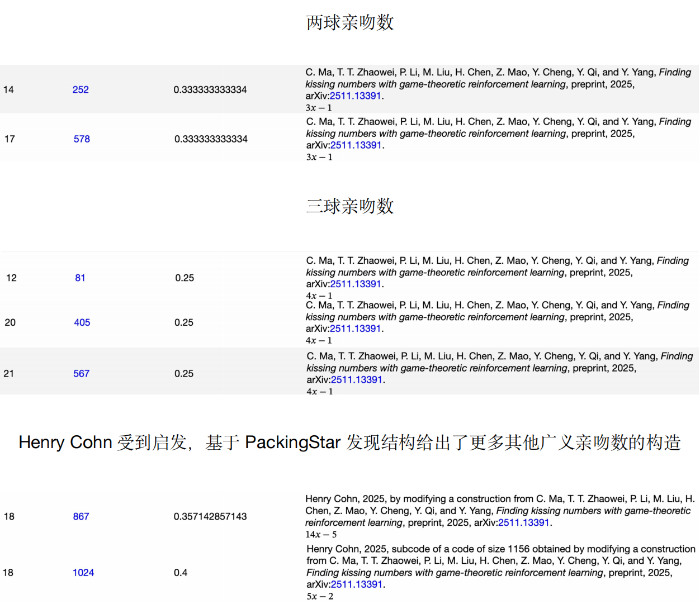Screen dimensions: 700x609
Task: Click the arXiv 2511.13391 link in the 567 row
Action: (x=357, y=380)
